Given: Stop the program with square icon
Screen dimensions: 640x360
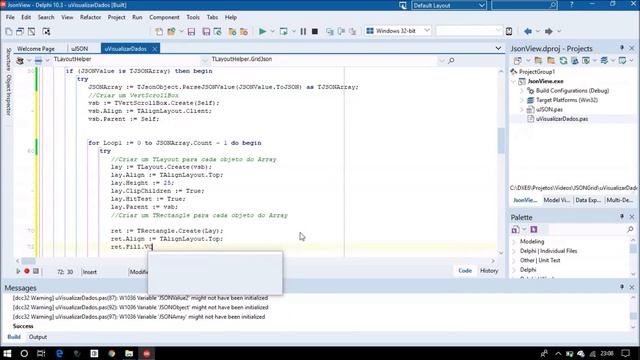Looking at the screenshot, I should (x=315, y=31).
